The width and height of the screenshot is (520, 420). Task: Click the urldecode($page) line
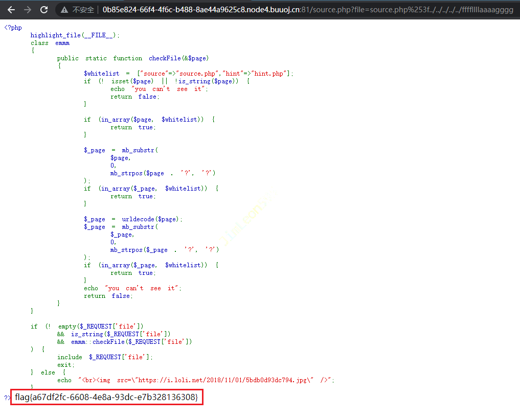pos(133,219)
